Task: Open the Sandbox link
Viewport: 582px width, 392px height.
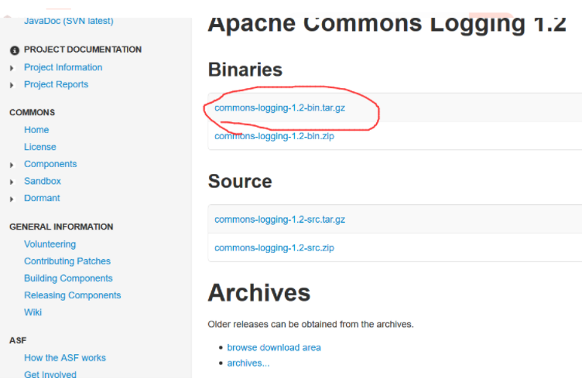Action: pos(43,181)
